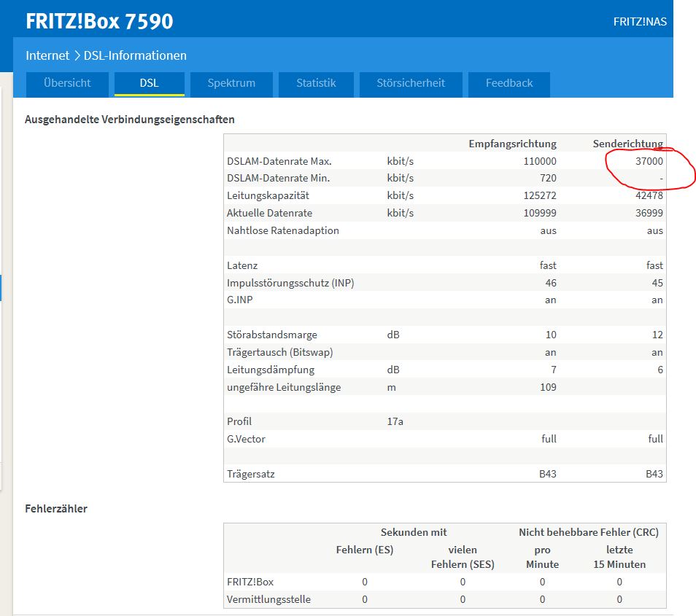This screenshot has height=616, width=696.
Task: Click the Empfangsrichtung column header
Action: point(512,144)
